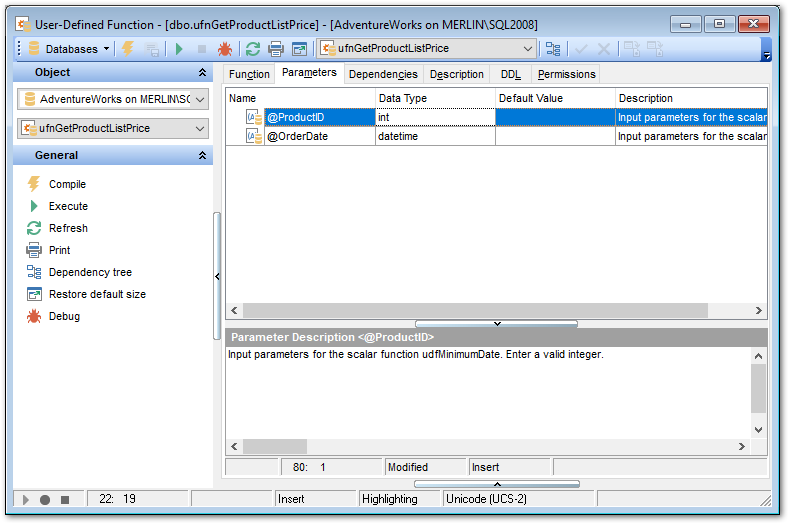The height and width of the screenshot is (524, 789).
Task: Collapse the description pane via splitter handle
Action: [x=497, y=324]
